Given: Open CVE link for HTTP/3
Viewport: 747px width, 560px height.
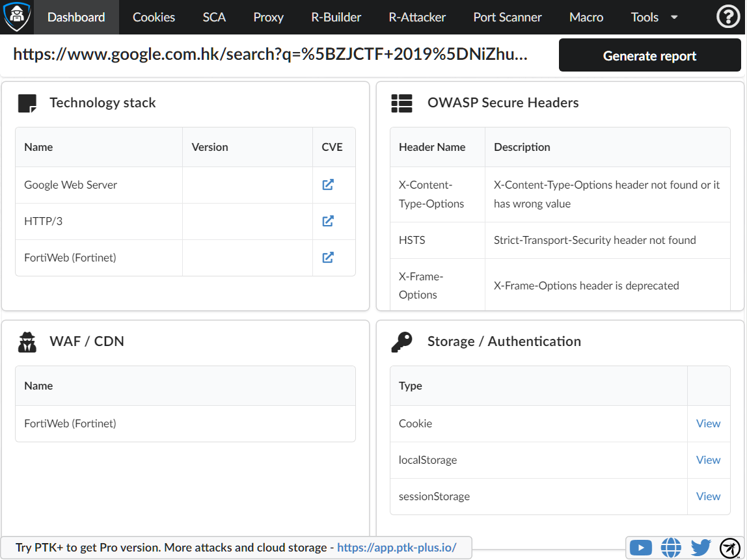Looking at the screenshot, I should tap(328, 221).
